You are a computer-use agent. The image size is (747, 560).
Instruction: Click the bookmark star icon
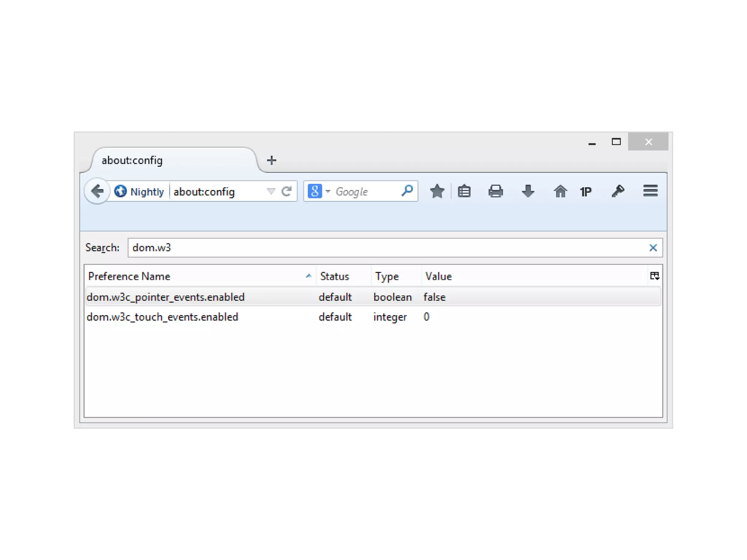437,191
